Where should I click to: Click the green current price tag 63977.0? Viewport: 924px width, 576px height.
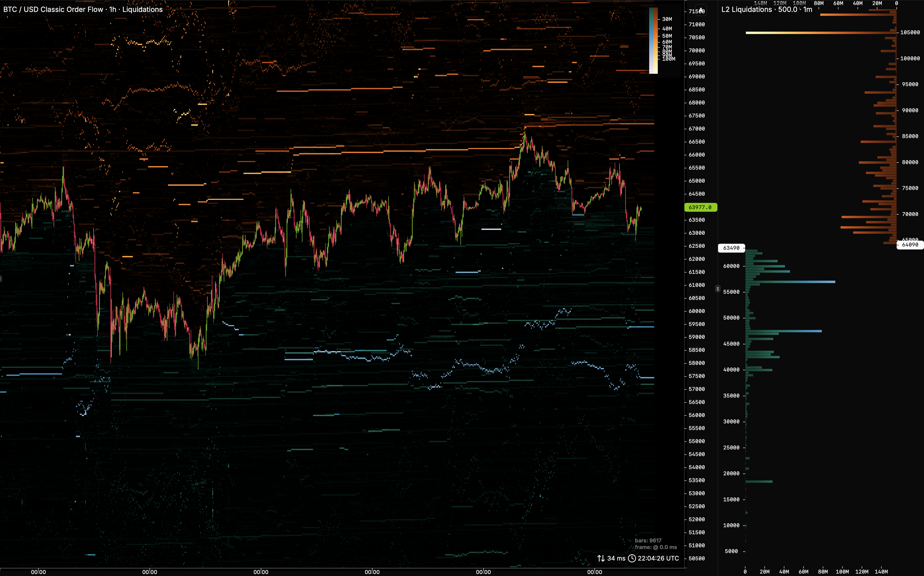[x=701, y=207]
